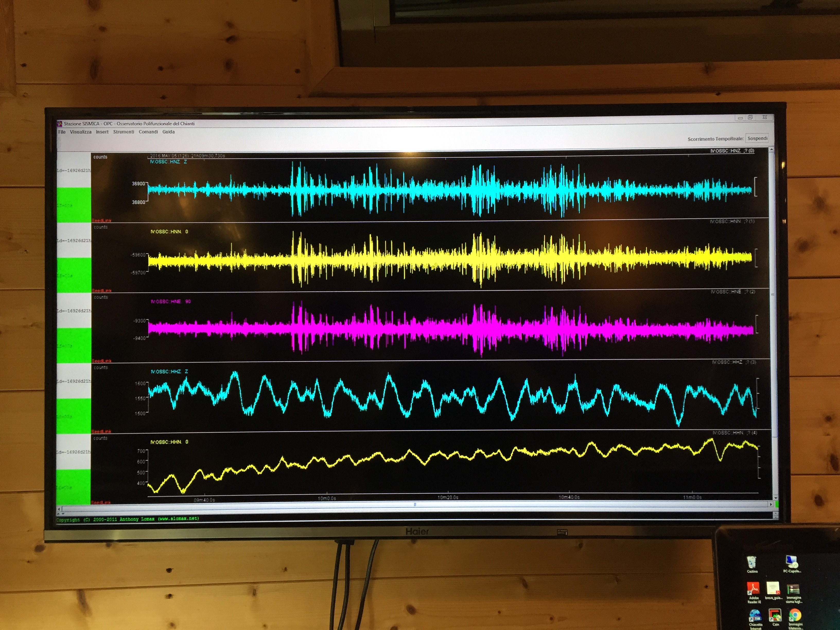Open the Comandi menu
Image resolution: width=840 pixels, height=630 pixels.
click(148, 132)
